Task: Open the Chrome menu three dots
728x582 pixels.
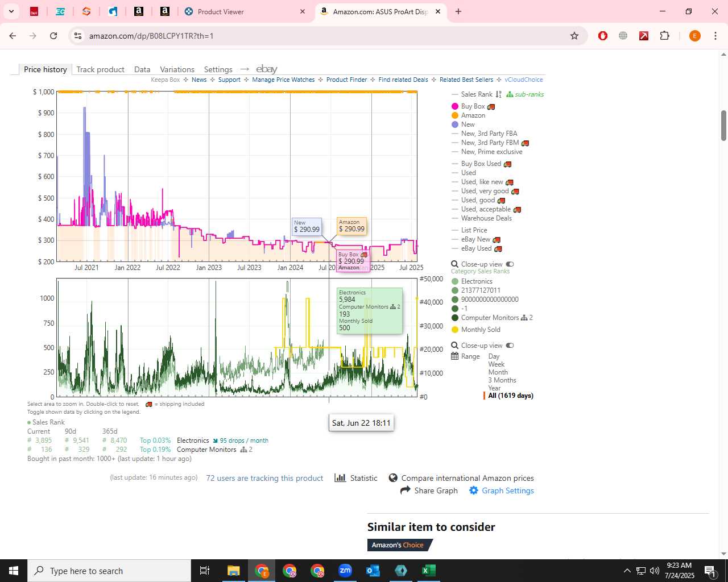Action: click(715, 36)
